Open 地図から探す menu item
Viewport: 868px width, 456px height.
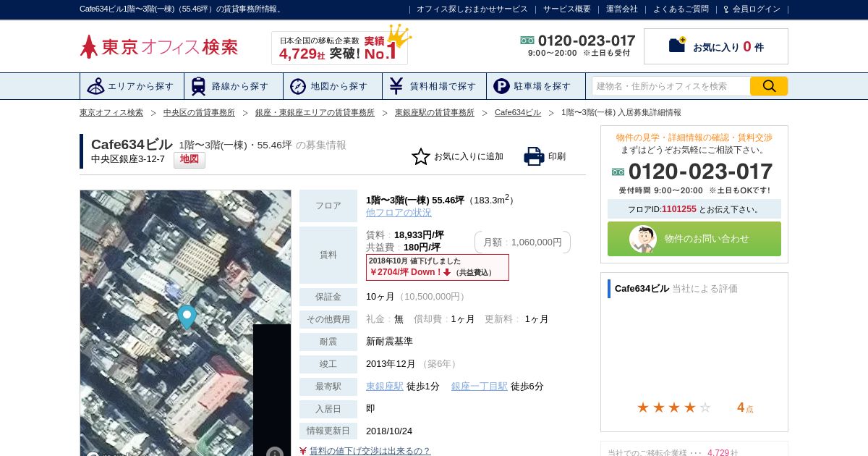point(333,86)
